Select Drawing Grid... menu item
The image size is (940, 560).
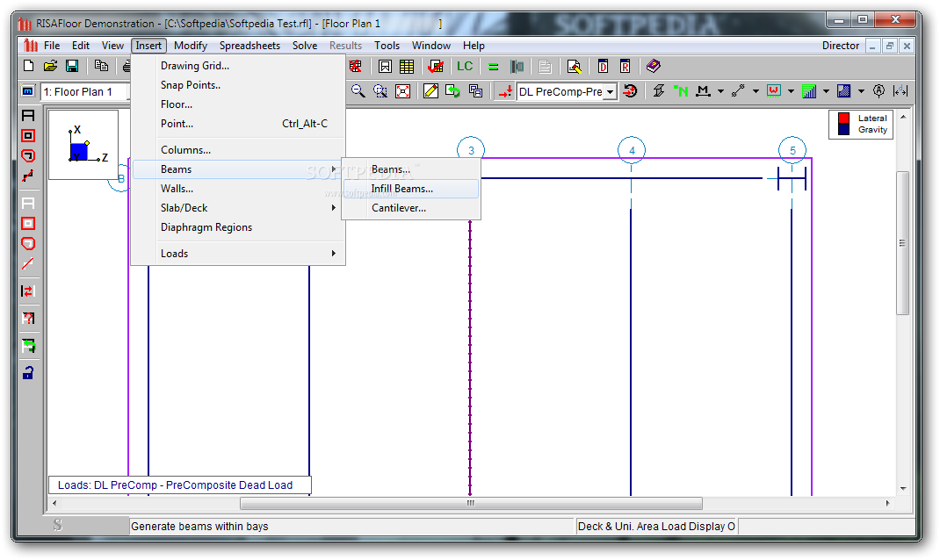coord(237,66)
